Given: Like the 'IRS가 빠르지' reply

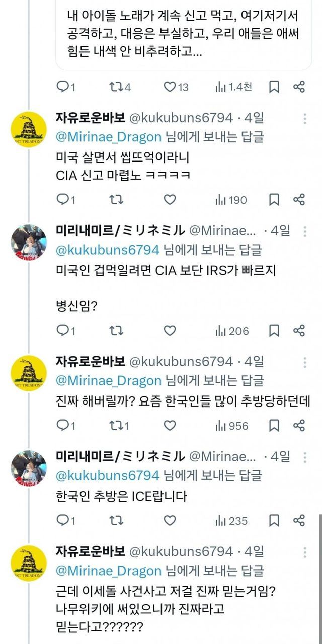Looking at the screenshot, I should [x=170, y=330].
